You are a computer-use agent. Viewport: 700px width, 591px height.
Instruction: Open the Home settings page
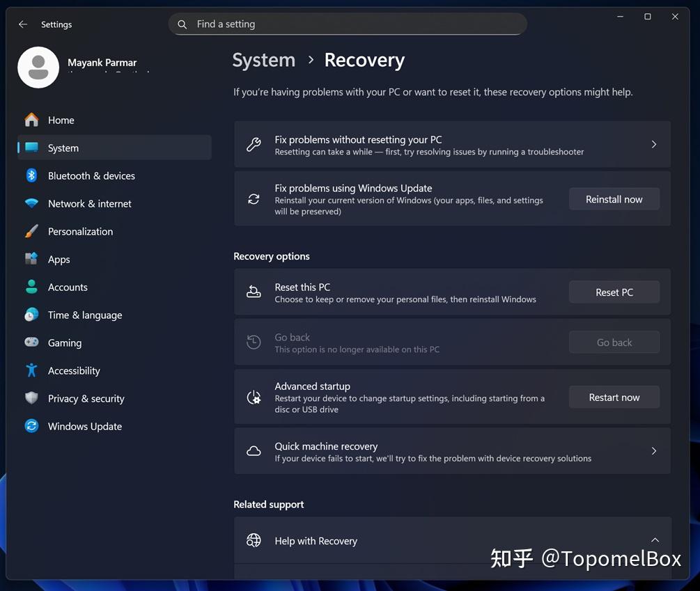(x=114, y=120)
